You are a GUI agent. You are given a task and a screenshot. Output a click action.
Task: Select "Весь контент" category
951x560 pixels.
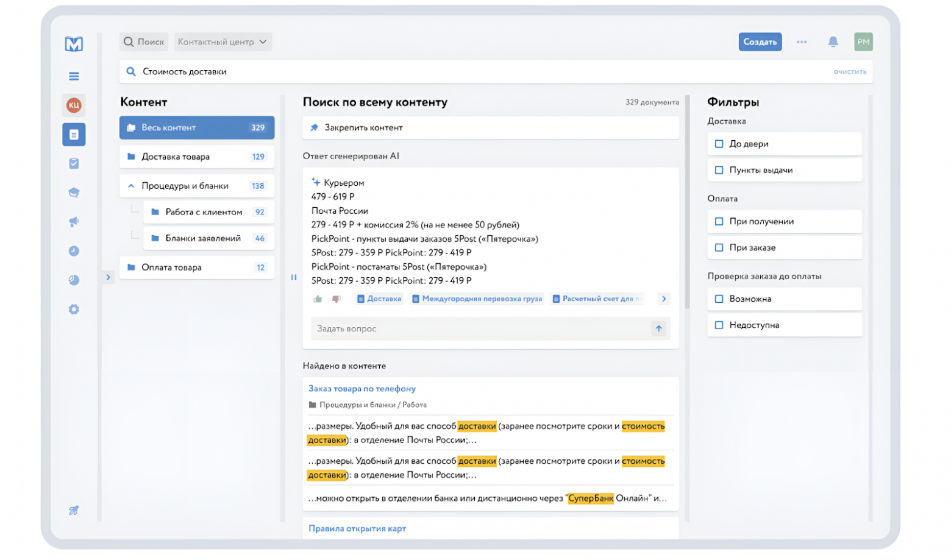pos(196,128)
